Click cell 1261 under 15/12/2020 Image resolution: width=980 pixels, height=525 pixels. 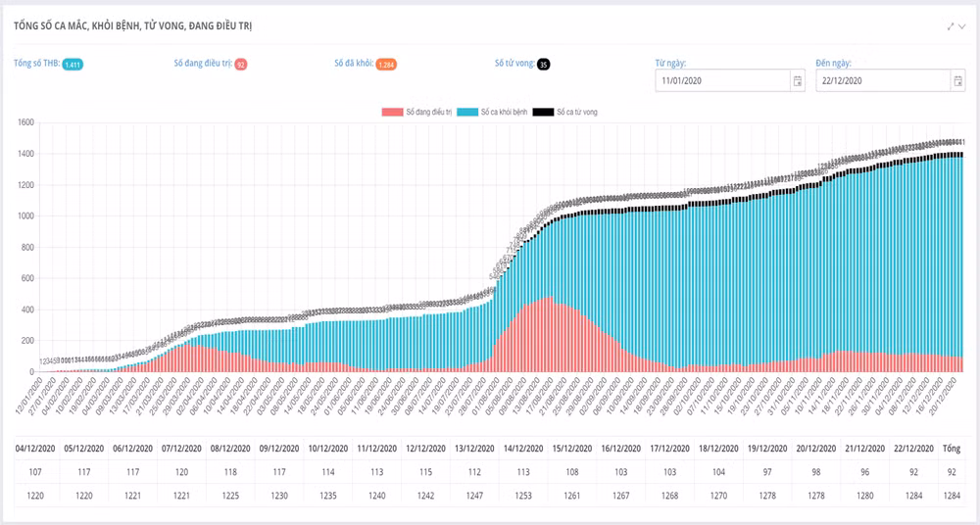571,496
